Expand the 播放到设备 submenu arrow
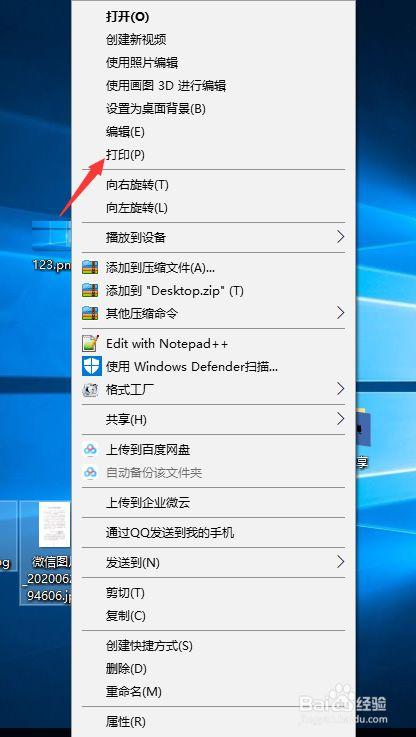This screenshot has width=416, height=737. point(340,237)
